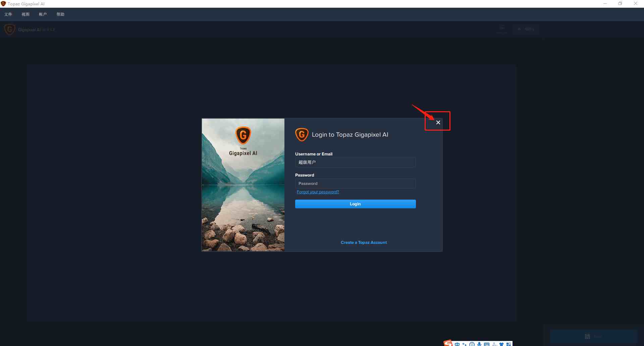Viewport: 644px width, 346px height.
Task: Open the Forgot your password link
Action: (318, 192)
